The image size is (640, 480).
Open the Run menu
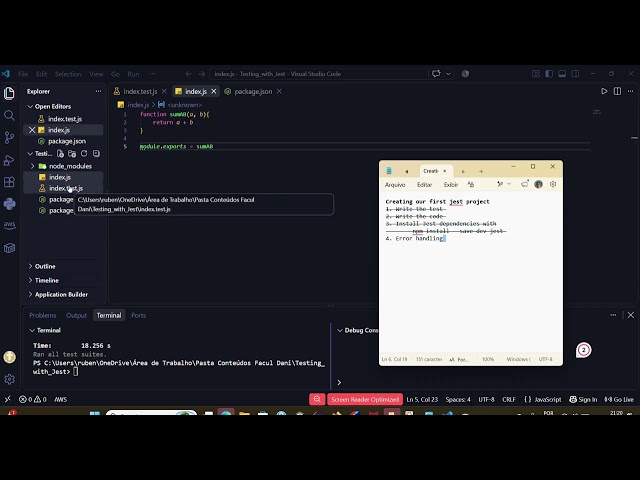133,74
